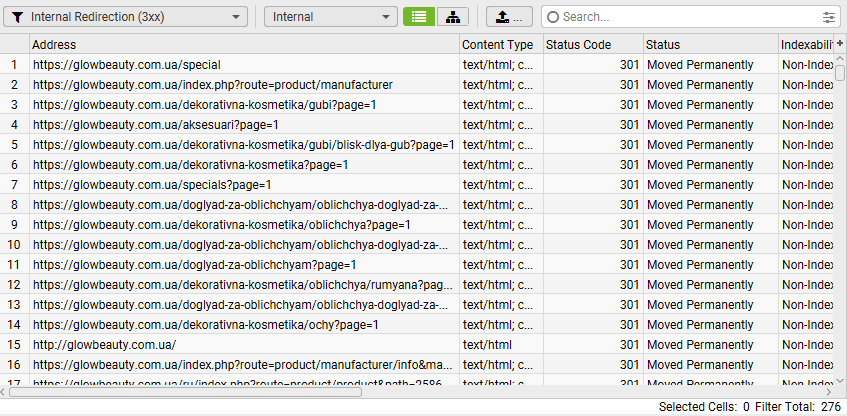Click the horizontal scrollbar thumb
This screenshot has width=847, height=416.
[x=185, y=392]
